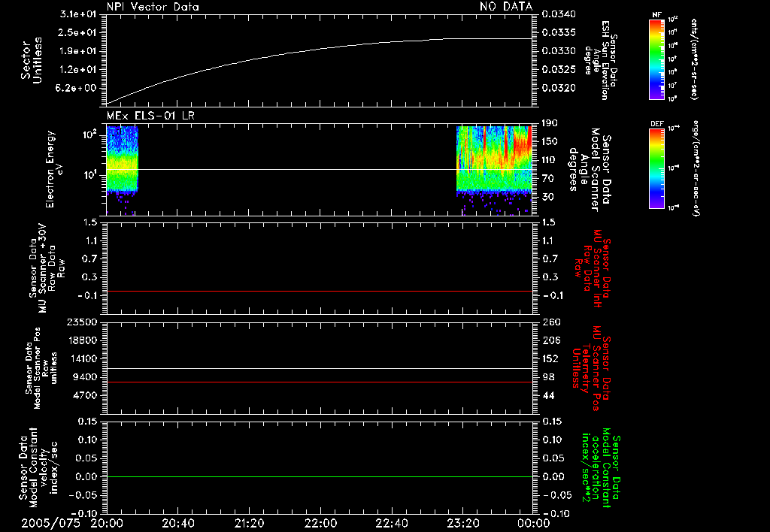Click the '3.1e+01' sector tick value
Screen dimensions: 770x532
[78, 14]
